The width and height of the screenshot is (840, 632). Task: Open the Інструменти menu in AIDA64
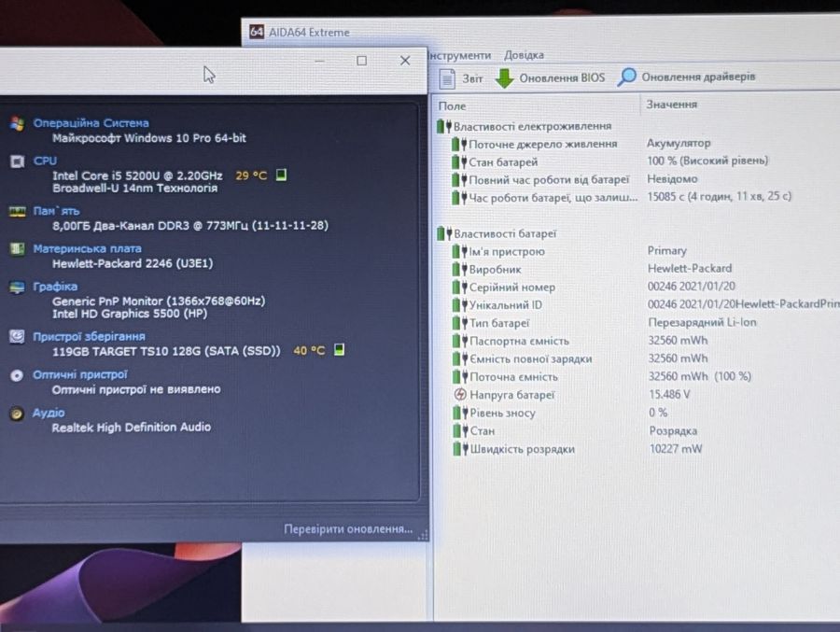tap(460, 55)
